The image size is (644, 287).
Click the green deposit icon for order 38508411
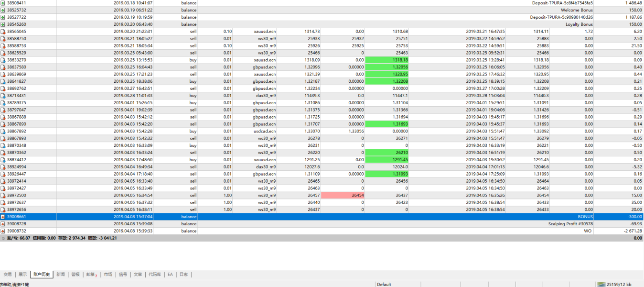point(3,3)
